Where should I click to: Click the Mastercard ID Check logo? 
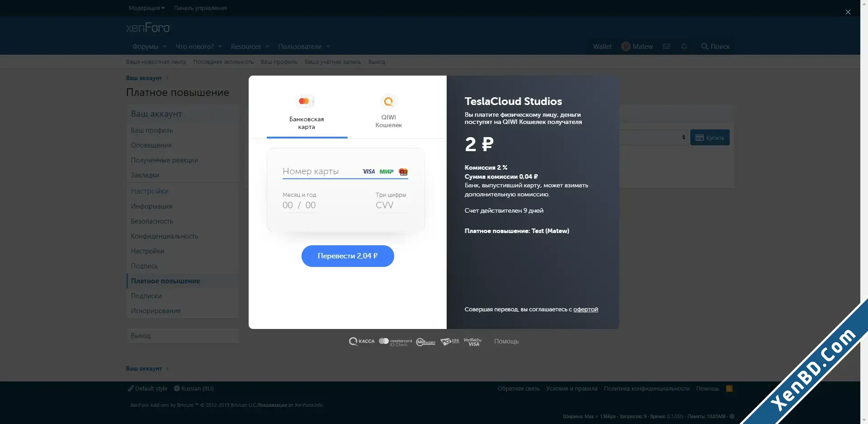pos(396,342)
